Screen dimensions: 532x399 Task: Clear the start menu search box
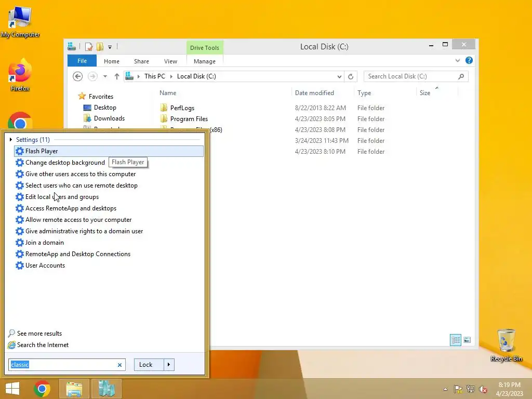pyautogui.click(x=120, y=365)
